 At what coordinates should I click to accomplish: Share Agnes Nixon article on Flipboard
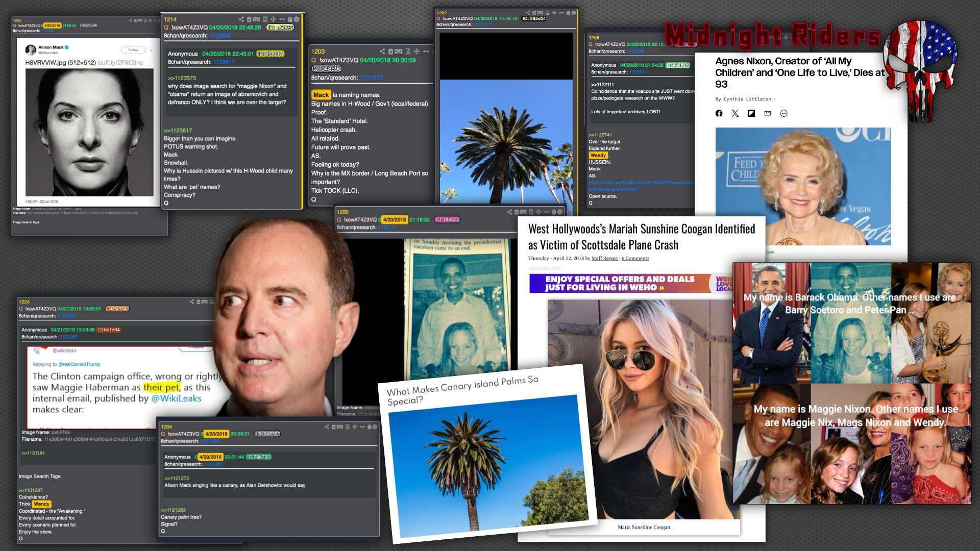(751, 113)
